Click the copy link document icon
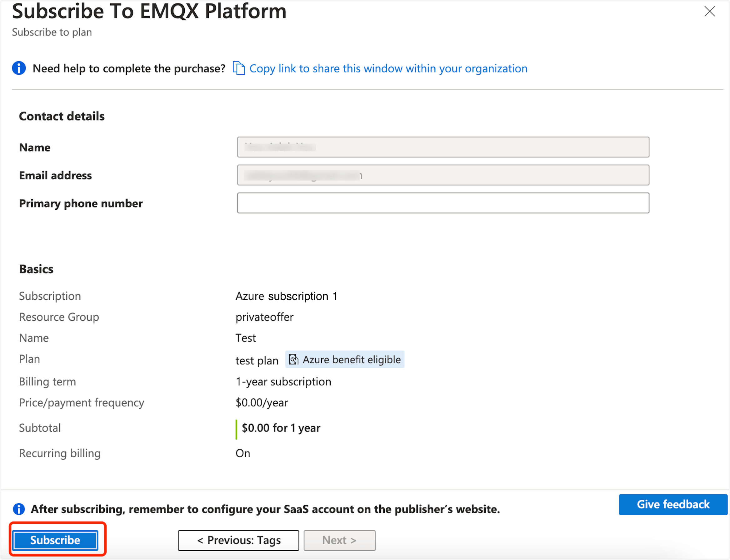 click(x=239, y=68)
